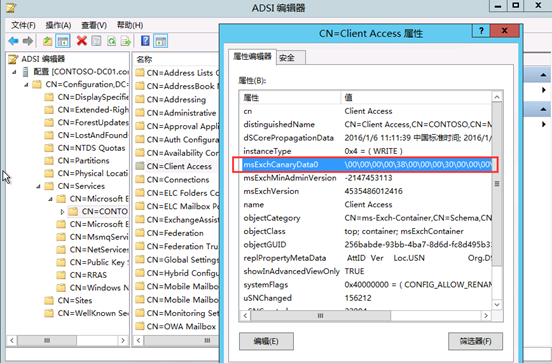The height and width of the screenshot is (363, 552).
Task: Click the attribute list scroll right arrow
Action: point(486,315)
